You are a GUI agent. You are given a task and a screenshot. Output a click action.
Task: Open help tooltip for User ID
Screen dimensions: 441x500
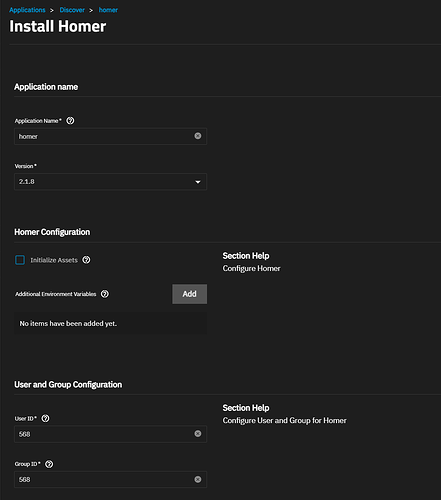(45, 418)
